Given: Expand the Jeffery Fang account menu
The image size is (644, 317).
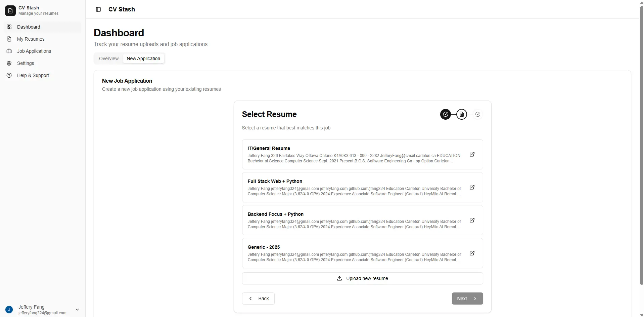Looking at the screenshot, I should pos(77,310).
